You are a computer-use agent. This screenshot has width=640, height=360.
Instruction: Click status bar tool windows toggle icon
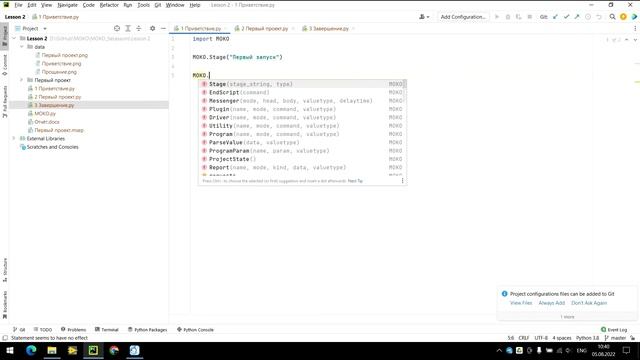[5, 338]
